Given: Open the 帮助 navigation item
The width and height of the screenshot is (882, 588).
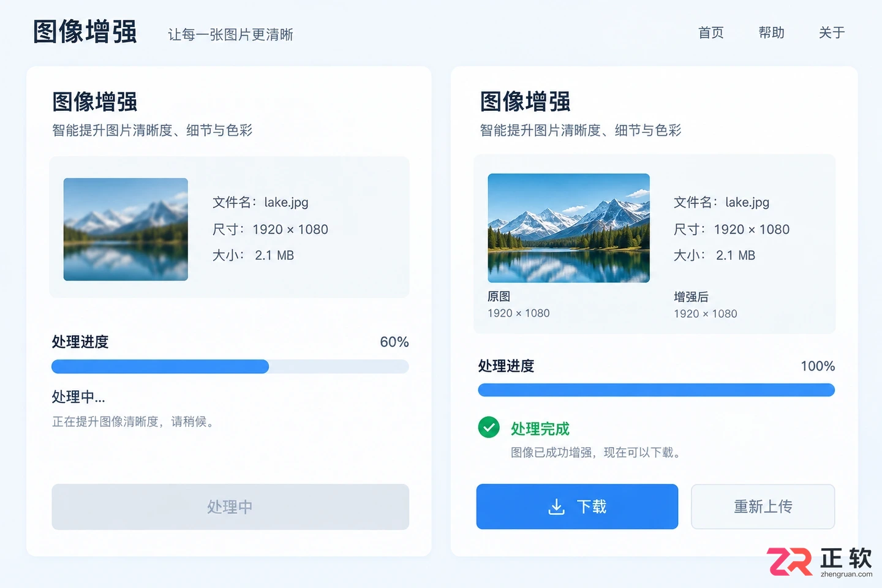Looking at the screenshot, I should 771,32.
